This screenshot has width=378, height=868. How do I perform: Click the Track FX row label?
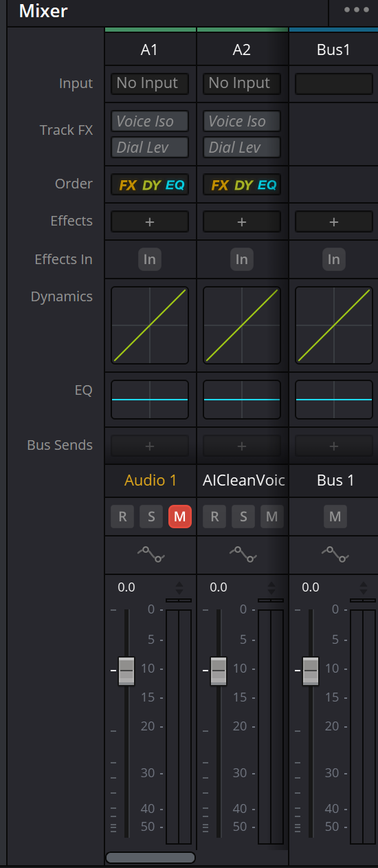click(x=66, y=130)
